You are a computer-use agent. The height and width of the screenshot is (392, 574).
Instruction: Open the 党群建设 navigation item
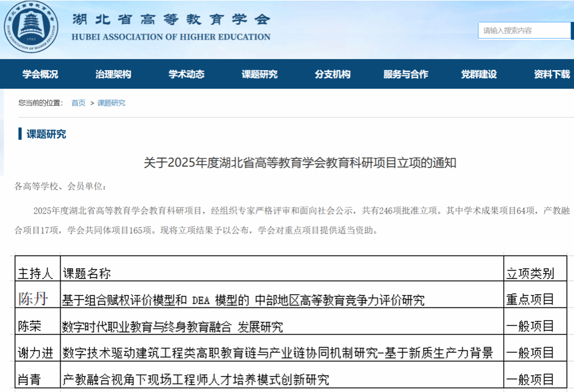[x=478, y=74]
